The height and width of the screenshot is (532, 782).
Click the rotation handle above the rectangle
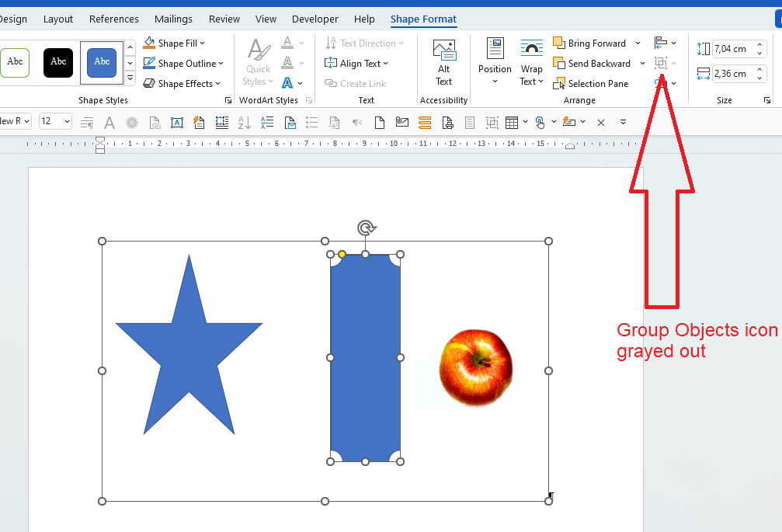point(367,228)
